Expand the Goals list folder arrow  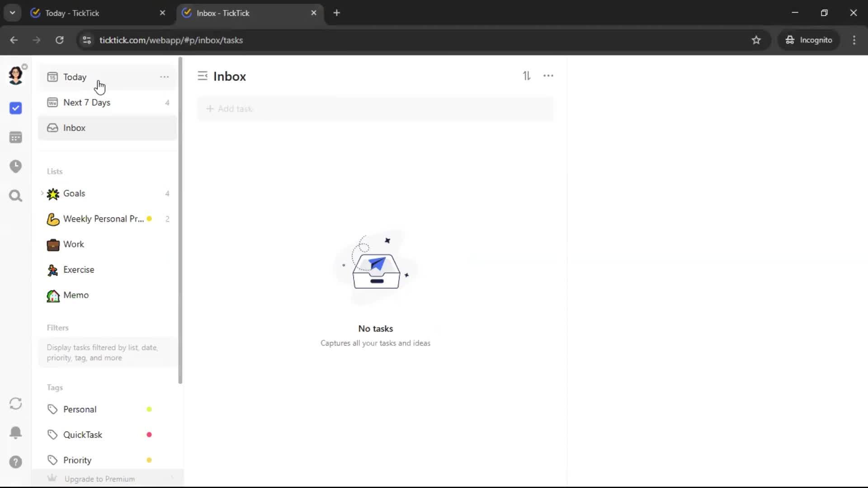click(x=42, y=193)
